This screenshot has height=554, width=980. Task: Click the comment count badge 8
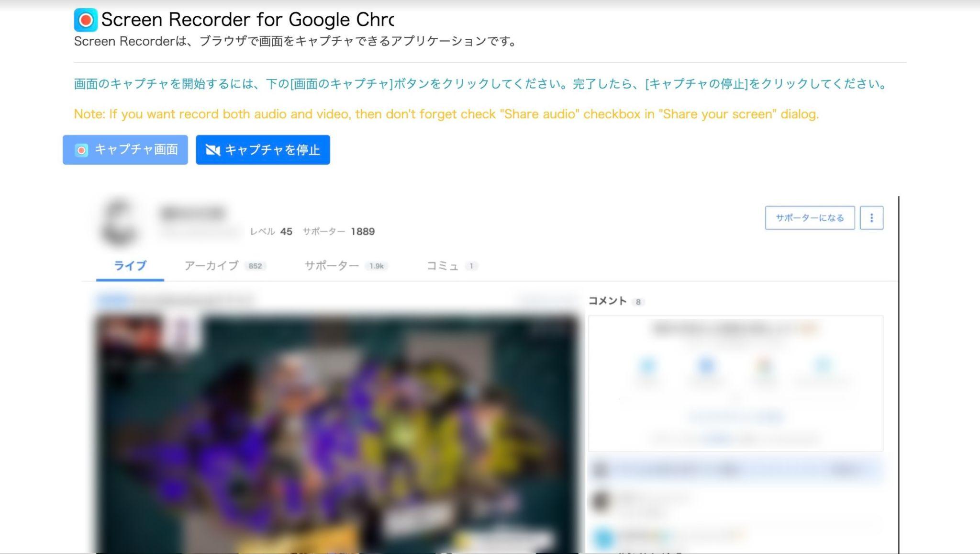click(638, 302)
